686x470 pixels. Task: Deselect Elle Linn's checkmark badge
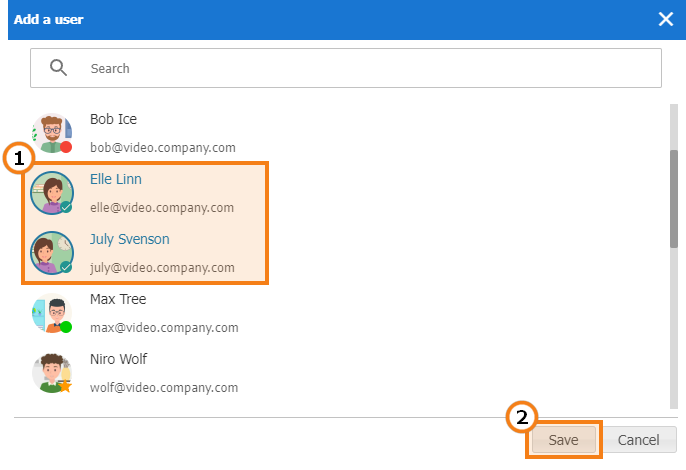click(66, 207)
